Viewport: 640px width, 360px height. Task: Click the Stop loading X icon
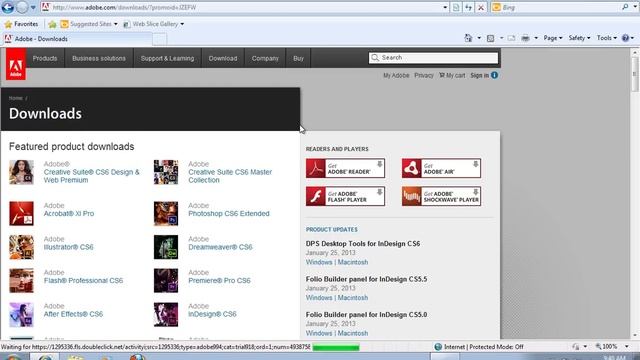[x=481, y=7]
